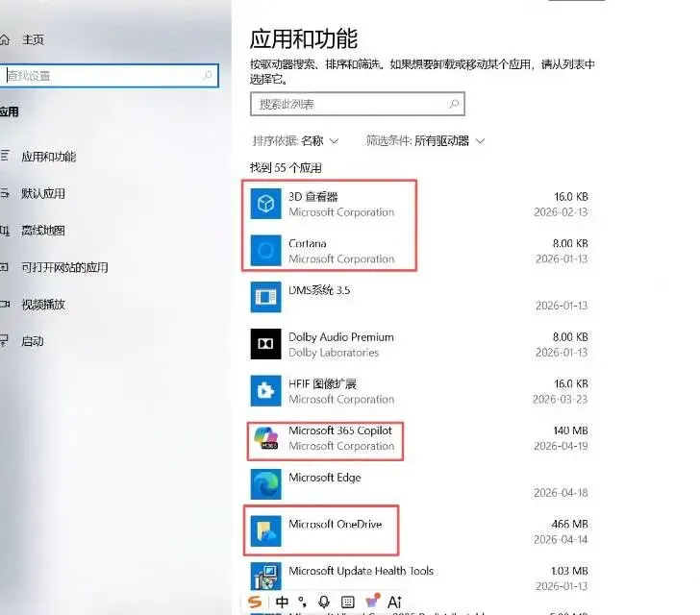Click the 应用和功能 page heading

[304, 38]
